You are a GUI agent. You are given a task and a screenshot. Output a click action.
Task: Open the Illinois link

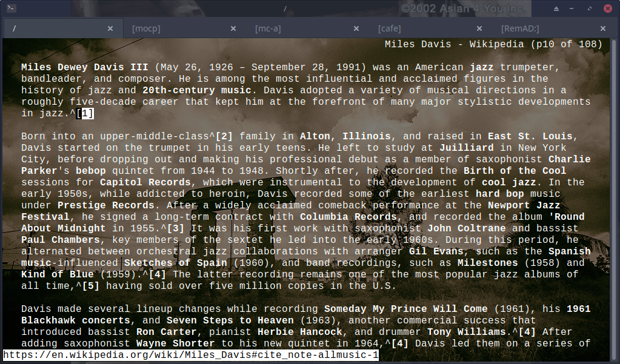[x=367, y=136]
